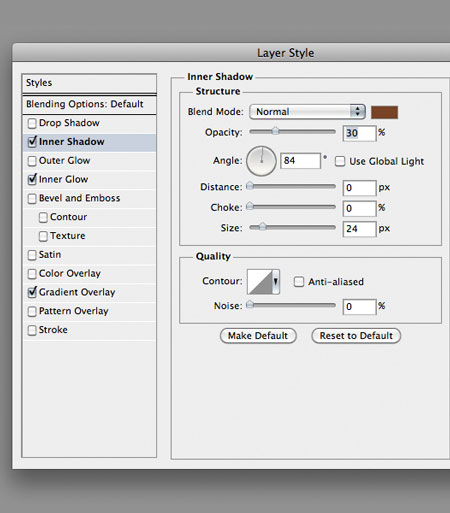Enable the Color Overlay checkbox
450x513 pixels.
(32, 274)
